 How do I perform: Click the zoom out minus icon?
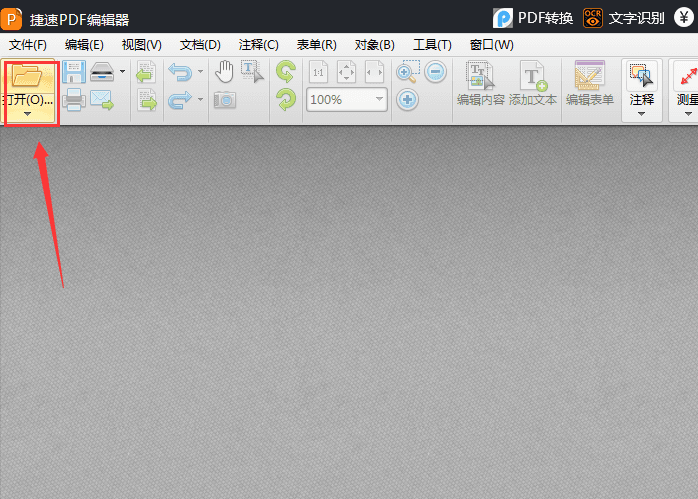click(x=436, y=72)
